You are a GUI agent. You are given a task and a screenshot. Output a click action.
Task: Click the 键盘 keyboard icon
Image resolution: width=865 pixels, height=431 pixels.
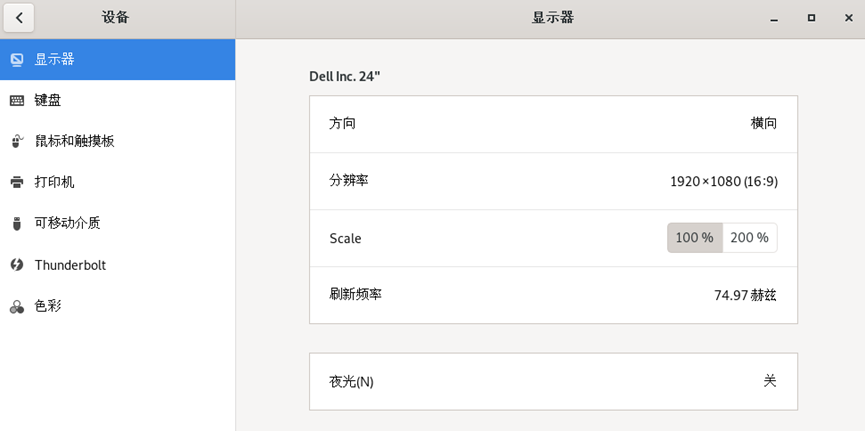pos(17,101)
